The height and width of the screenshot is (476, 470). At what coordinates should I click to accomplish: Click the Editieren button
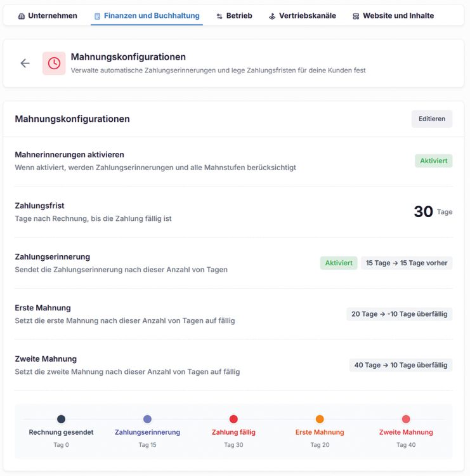(x=432, y=119)
